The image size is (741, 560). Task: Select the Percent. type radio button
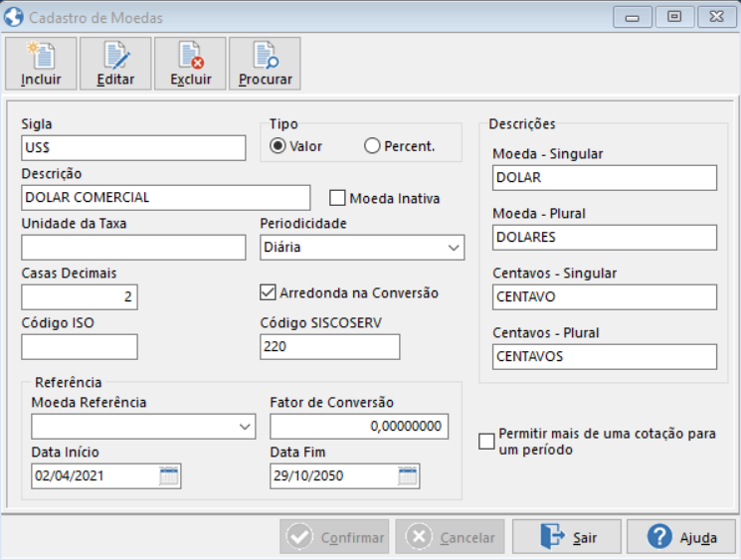372,146
